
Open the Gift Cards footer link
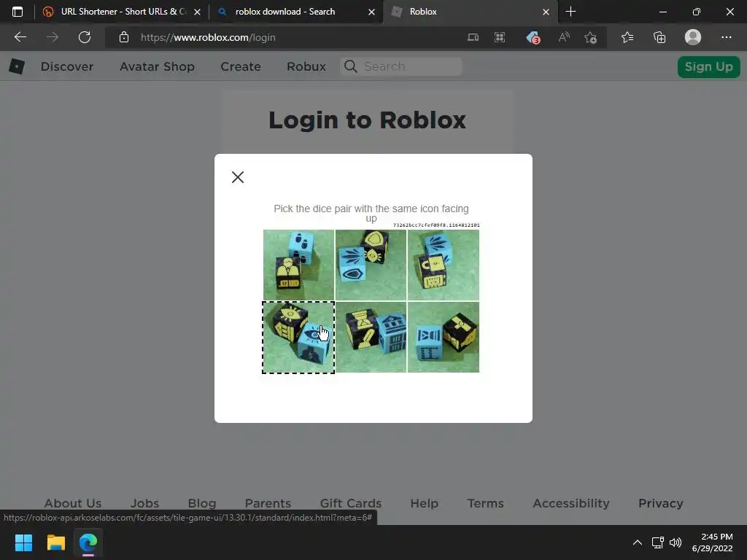(351, 503)
